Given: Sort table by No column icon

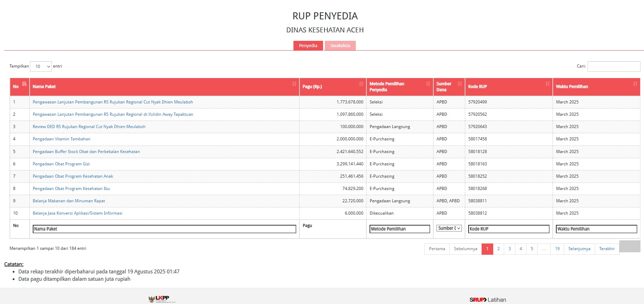Looking at the screenshot, I should tap(24, 84).
